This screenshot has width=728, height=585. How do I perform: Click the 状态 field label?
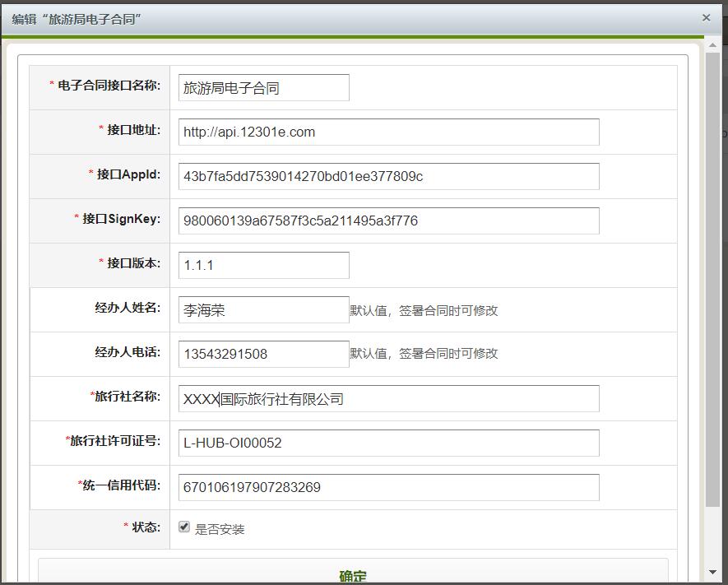[146, 527]
